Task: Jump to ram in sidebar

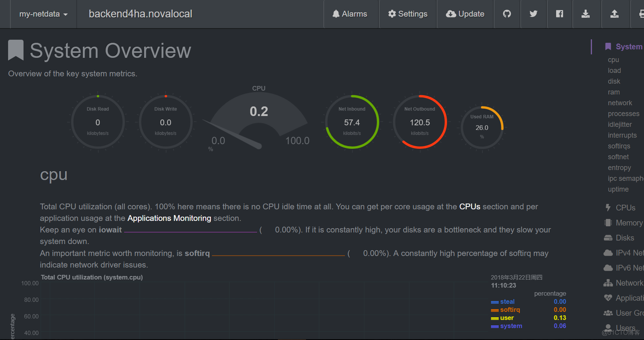Action: pyautogui.click(x=614, y=92)
